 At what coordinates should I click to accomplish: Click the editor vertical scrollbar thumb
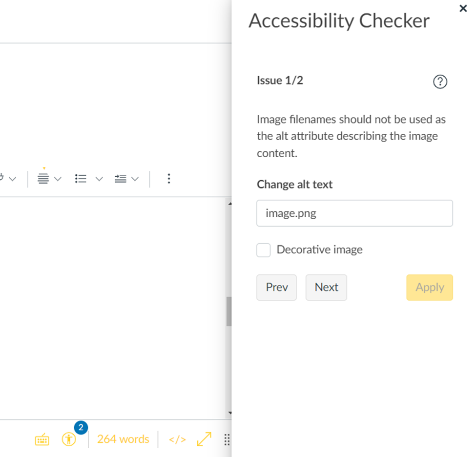[229, 312]
